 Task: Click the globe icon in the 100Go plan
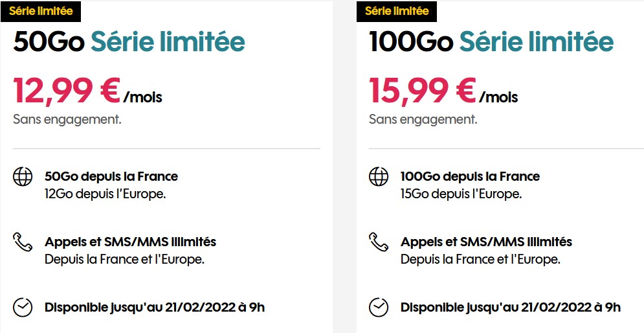[379, 176]
